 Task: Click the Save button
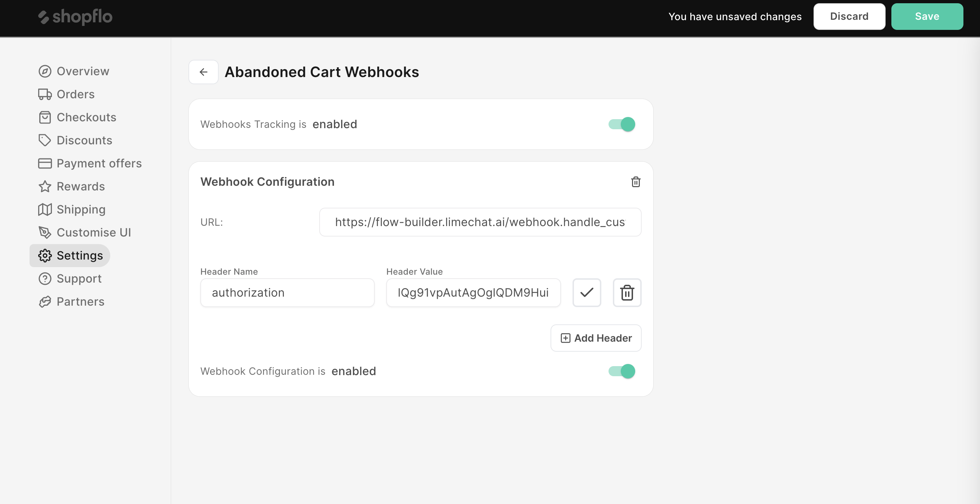927,16
